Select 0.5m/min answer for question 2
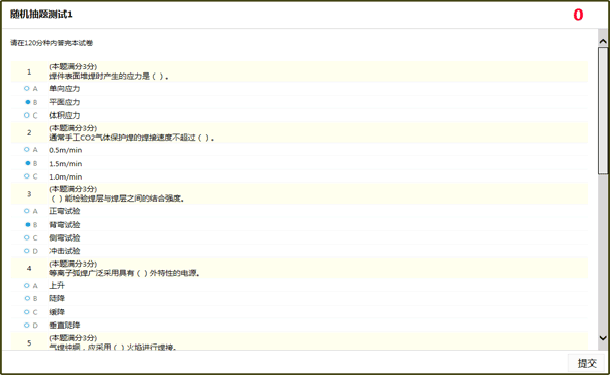This screenshot has height=375, width=610. [x=27, y=150]
